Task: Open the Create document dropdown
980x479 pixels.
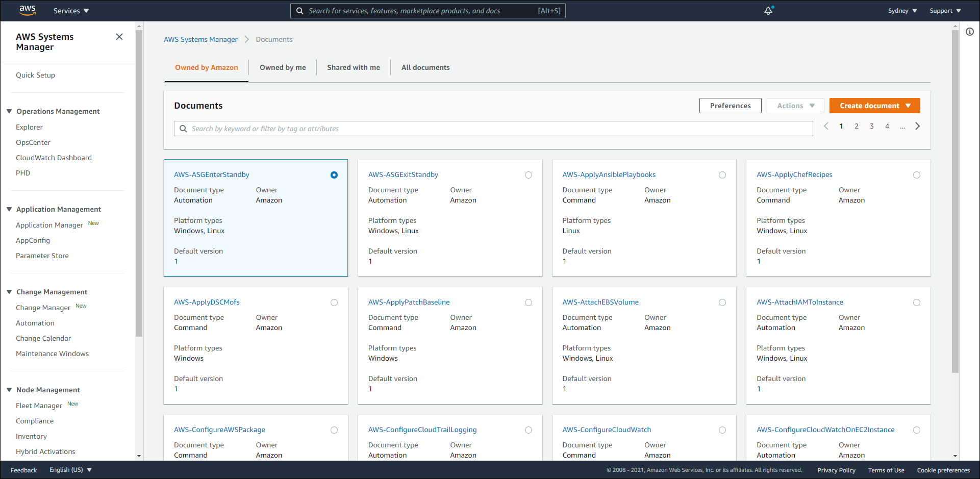Action: click(875, 106)
